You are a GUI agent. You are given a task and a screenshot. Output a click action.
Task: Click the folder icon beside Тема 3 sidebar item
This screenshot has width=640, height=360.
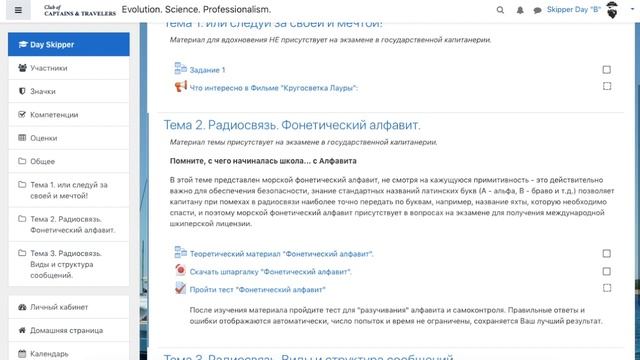(22, 253)
